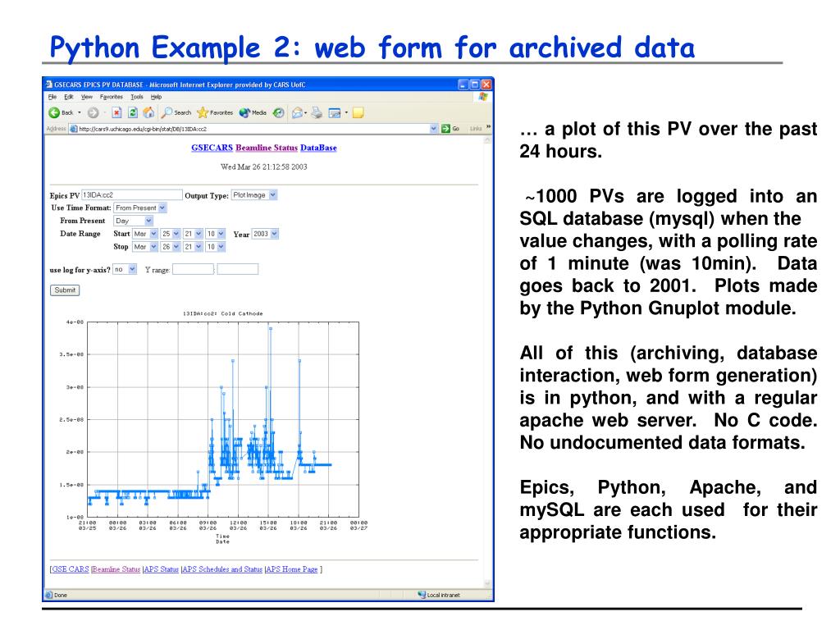Open the File menu
Image resolution: width=840 pixels, height=630 pixels.
pyautogui.click(x=52, y=97)
